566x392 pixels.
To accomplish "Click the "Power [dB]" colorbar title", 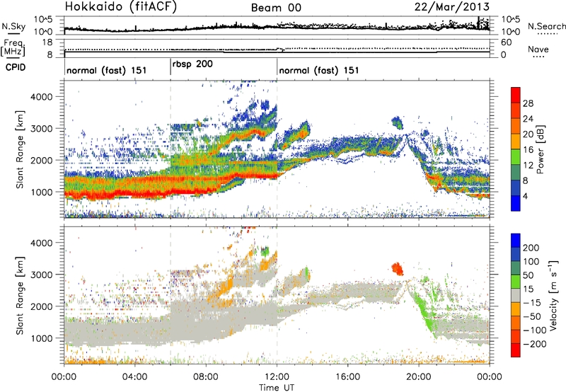I will click(x=540, y=149).
